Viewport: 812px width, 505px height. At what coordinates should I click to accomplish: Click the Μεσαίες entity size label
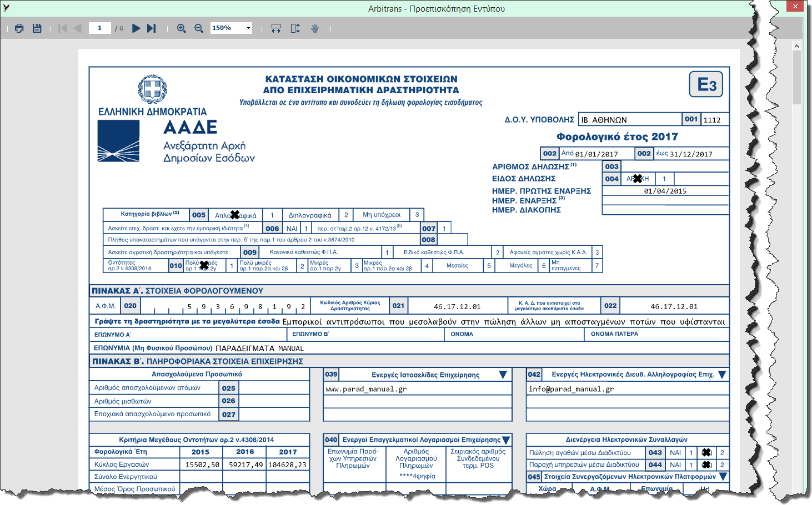coord(457,266)
